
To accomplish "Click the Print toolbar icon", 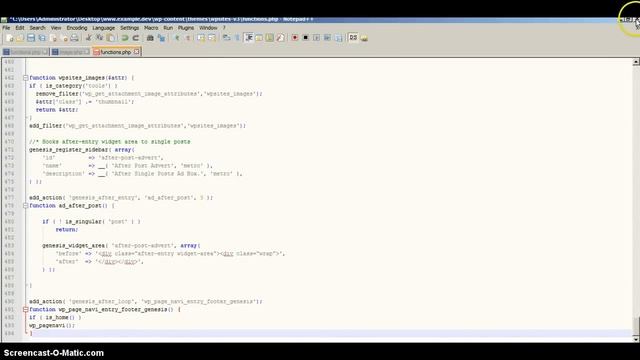I will click(74, 38).
